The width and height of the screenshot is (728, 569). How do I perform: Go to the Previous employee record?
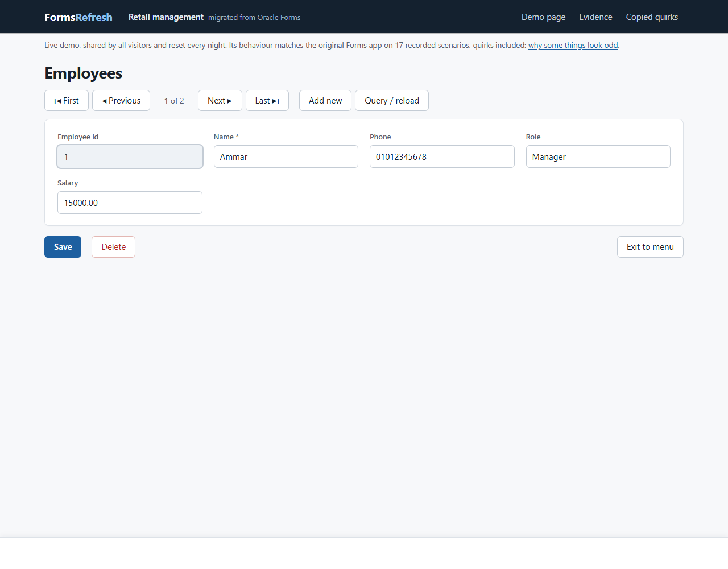pyautogui.click(x=121, y=101)
